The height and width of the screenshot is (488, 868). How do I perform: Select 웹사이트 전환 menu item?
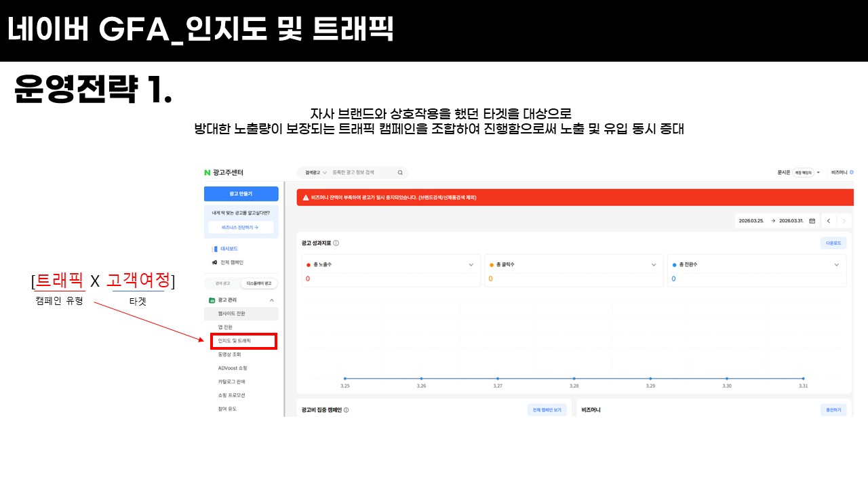coord(232,314)
